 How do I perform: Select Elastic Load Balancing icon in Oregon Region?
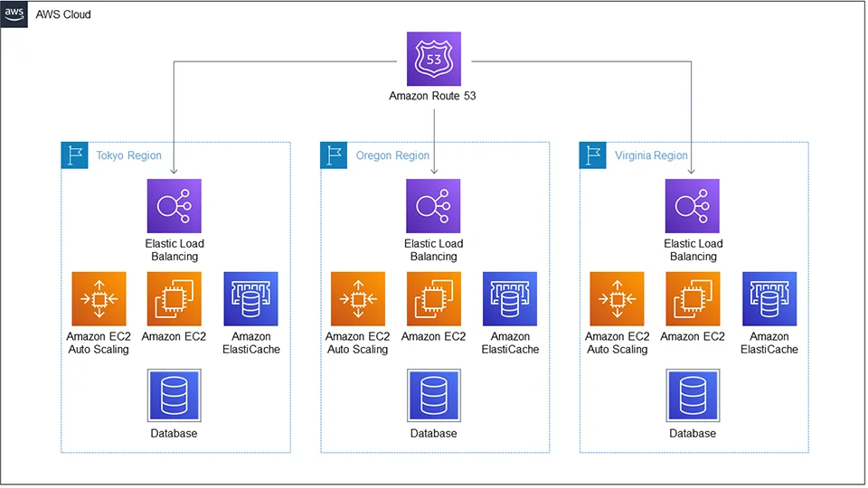[433, 206]
